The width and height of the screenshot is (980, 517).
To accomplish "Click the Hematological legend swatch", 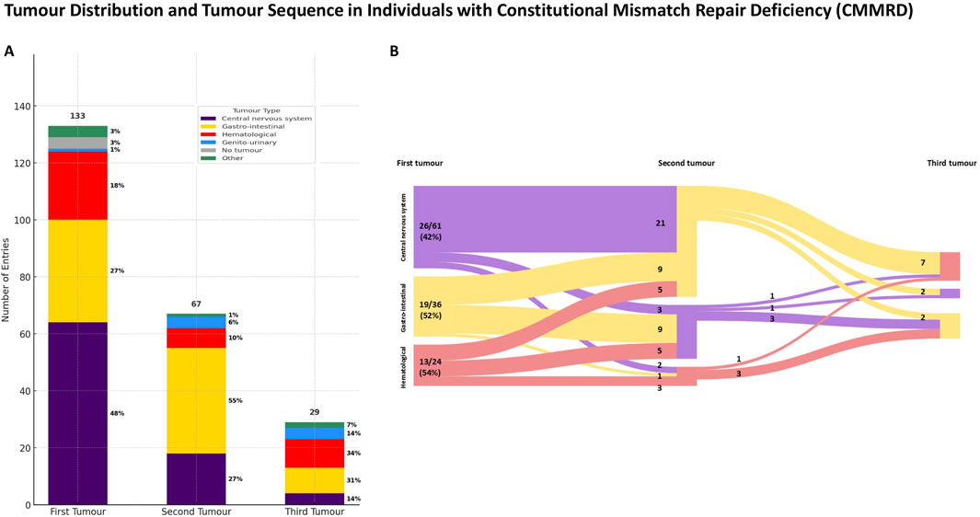I will point(208,134).
